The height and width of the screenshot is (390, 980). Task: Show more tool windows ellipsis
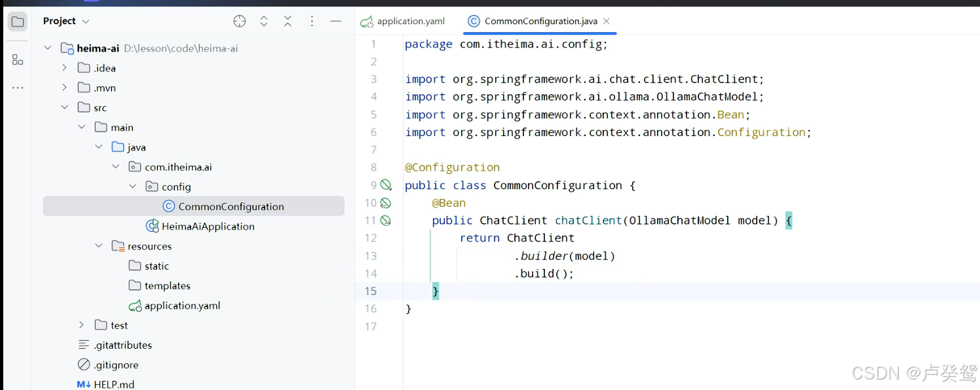pos(18,88)
